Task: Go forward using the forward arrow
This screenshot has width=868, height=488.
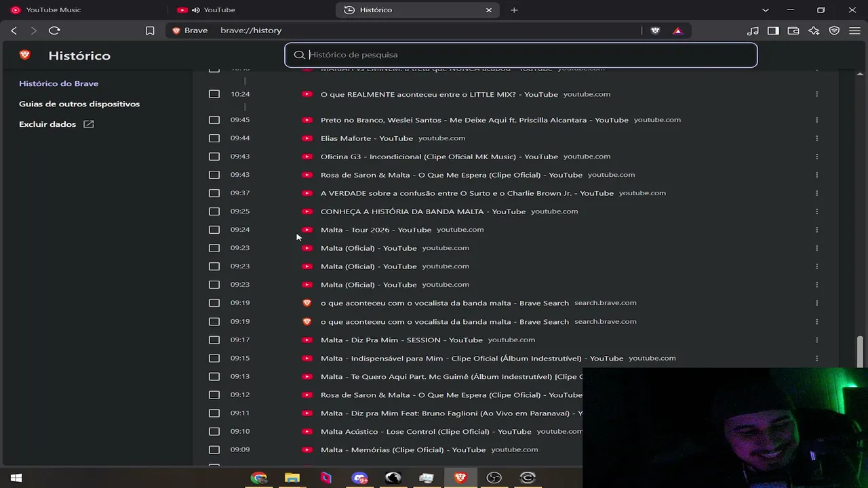Action: [33, 30]
